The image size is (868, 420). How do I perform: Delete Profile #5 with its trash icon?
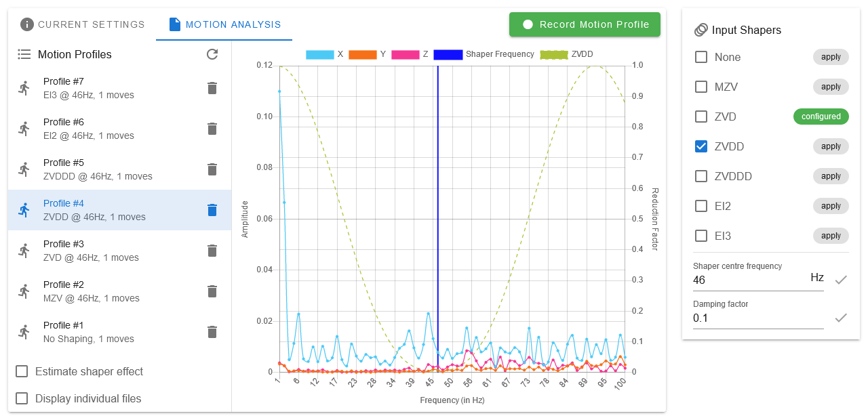(x=212, y=169)
